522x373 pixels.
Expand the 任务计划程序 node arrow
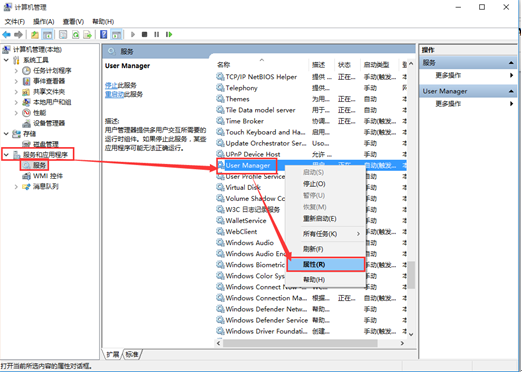tap(16, 71)
